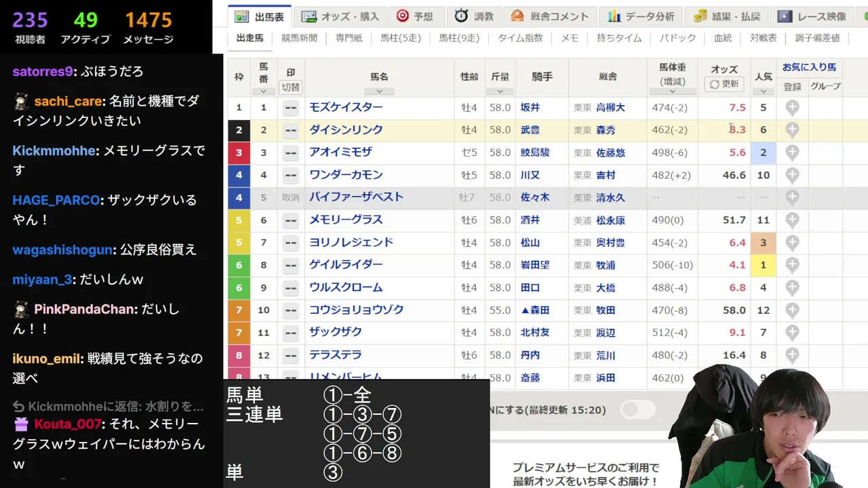Open the 出馬表 main tab

[259, 17]
